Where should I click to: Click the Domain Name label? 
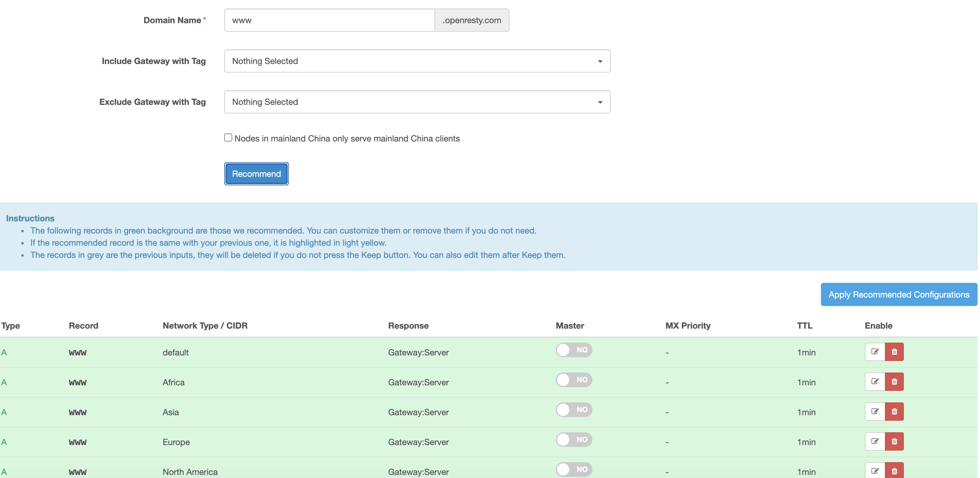[x=172, y=20]
